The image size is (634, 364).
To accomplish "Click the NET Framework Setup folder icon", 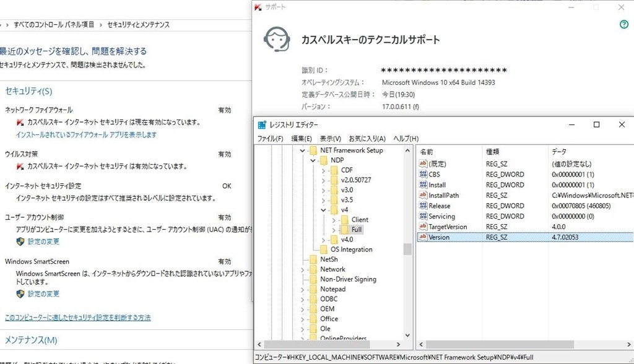I will [x=313, y=150].
